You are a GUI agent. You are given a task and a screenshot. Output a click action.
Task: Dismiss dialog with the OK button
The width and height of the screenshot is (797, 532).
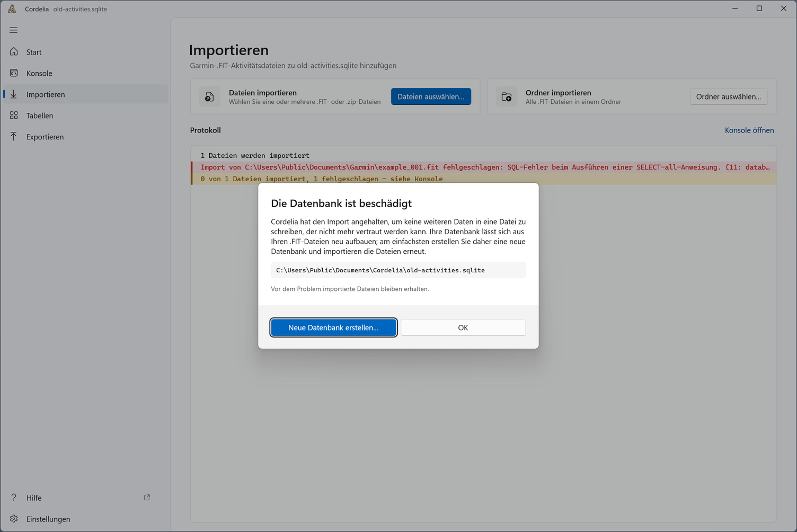(463, 327)
